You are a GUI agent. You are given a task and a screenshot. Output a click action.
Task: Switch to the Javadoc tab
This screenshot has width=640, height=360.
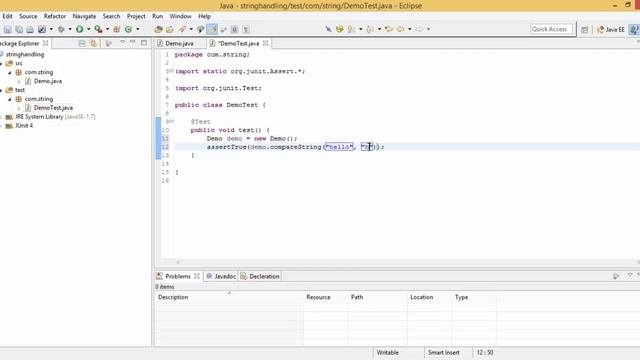[x=221, y=276]
